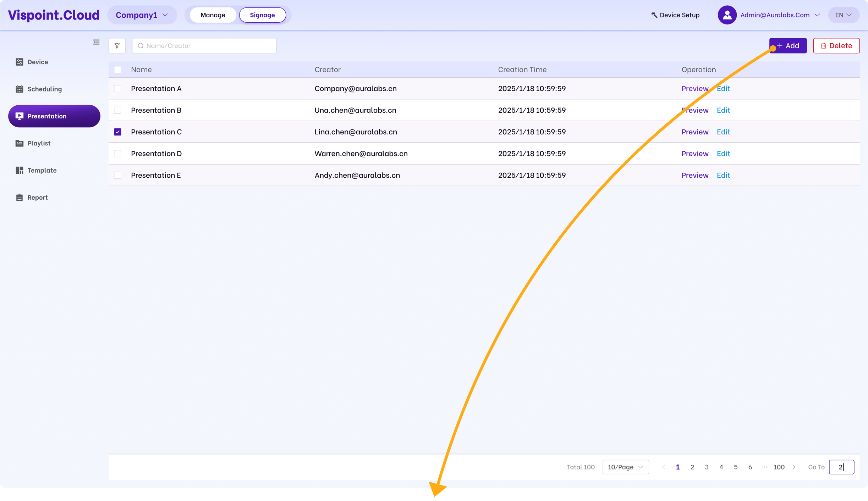Open the EN language dropdown

843,15
